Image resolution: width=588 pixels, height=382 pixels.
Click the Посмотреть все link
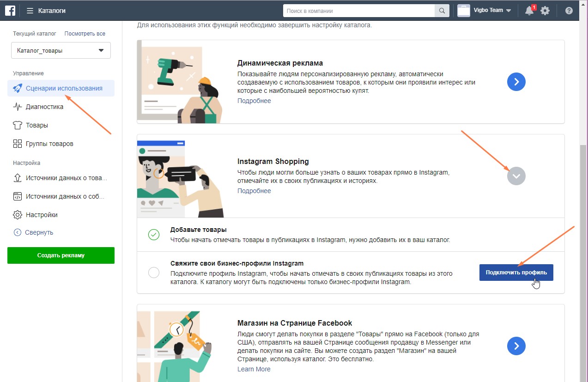click(85, 34)
